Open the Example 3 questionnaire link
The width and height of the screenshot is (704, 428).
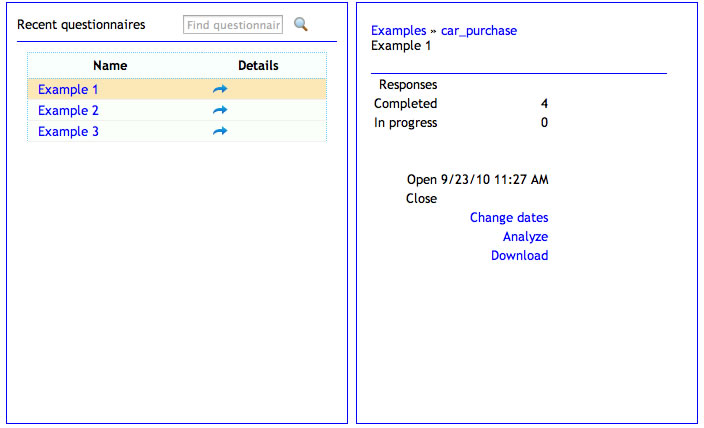68,131
